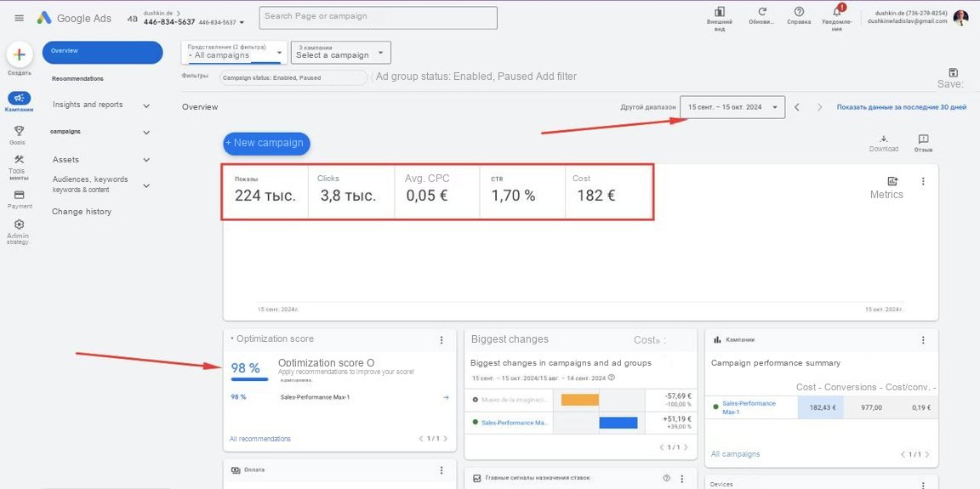Click the appearance icon in header

tap(720, 12)
